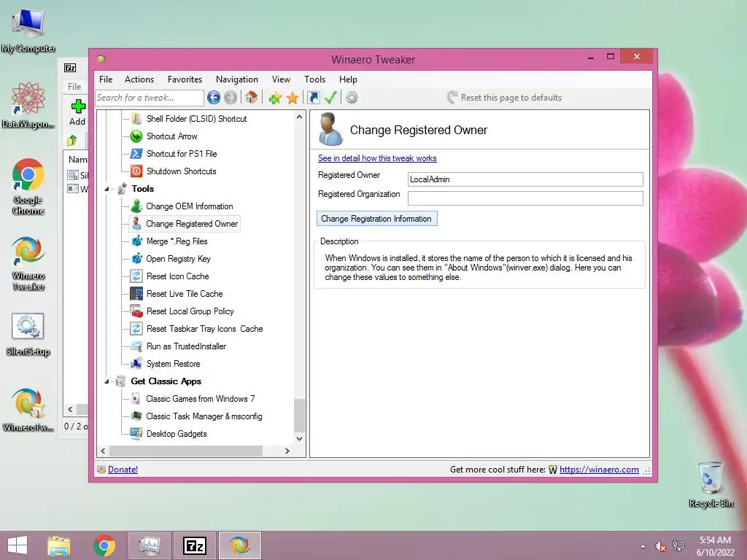Click the Reset Live Tile Cache icon
Viewport: 747px width, 560px height.
(x=136, y=294)
